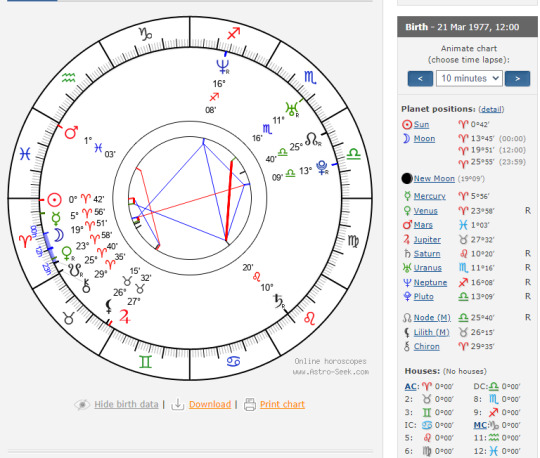Image resolution: width=540 pixels, height=458 pixels.
Task: Open the Lilith (M) link
Action: [x=432, y=332]
